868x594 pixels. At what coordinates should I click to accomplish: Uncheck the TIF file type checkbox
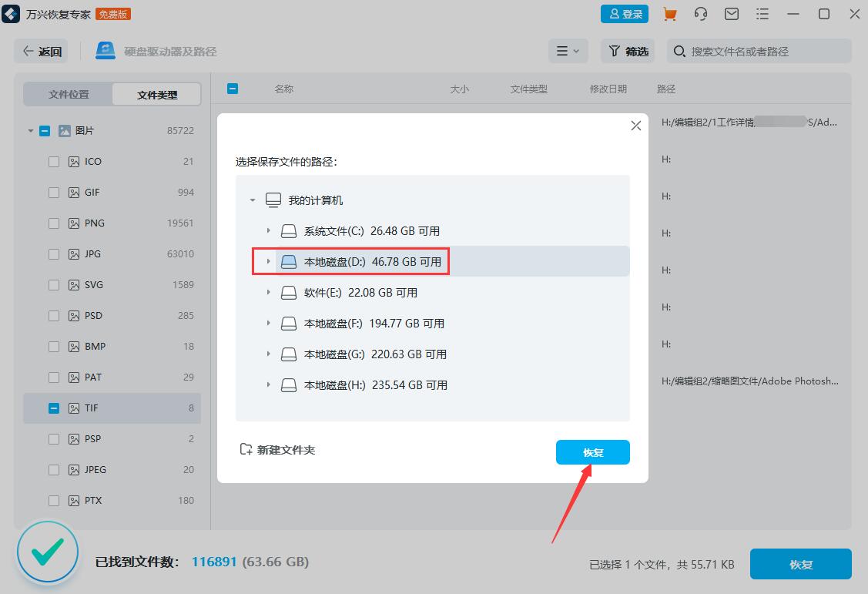54,408
